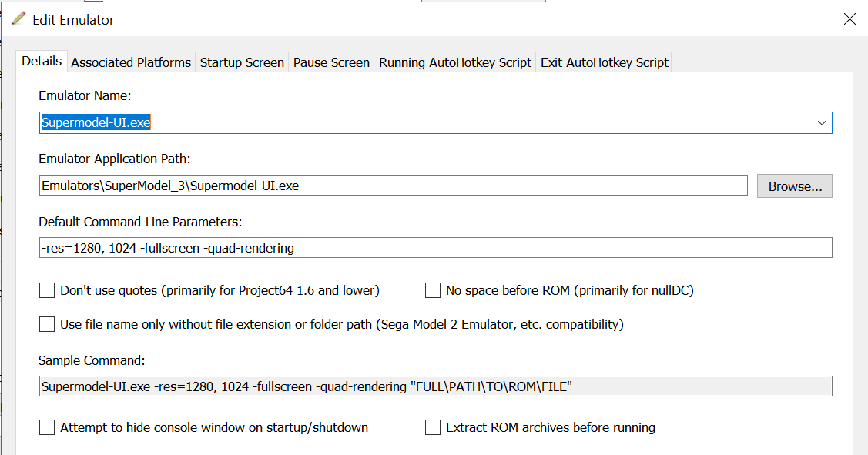Switch to the Exit AutoHotkey Script tab
The height and width of the screenshot is (455, 868).
(605, 62)
